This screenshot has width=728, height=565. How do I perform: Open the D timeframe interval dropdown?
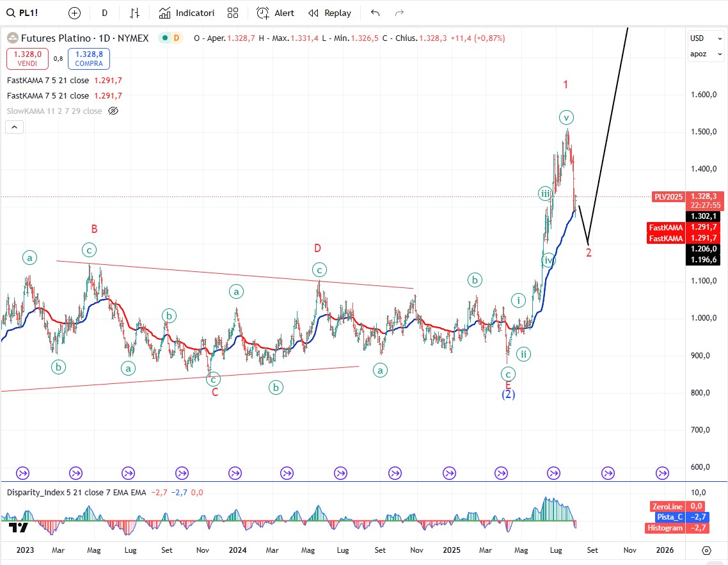pyautogui.click(x=105, y=13)
